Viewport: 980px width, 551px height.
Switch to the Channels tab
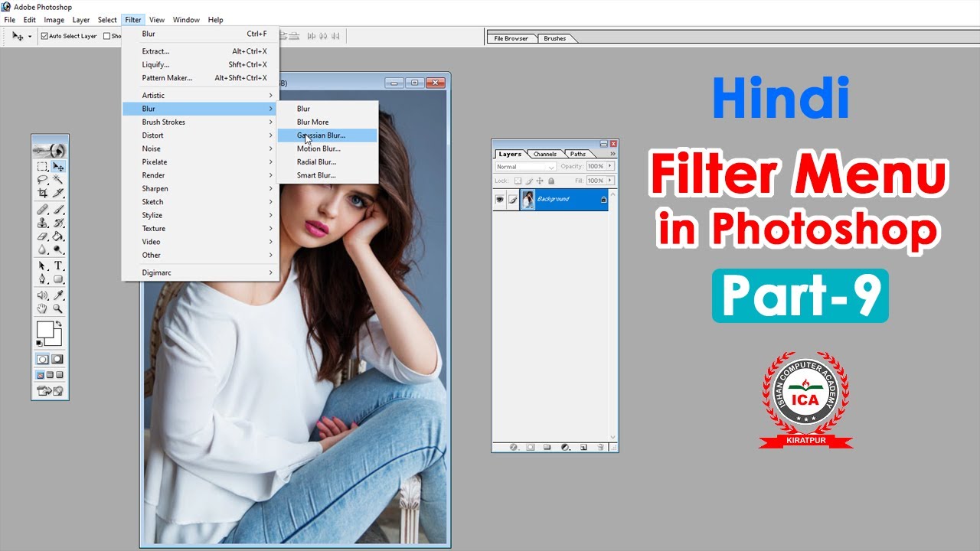coord(545,154)
